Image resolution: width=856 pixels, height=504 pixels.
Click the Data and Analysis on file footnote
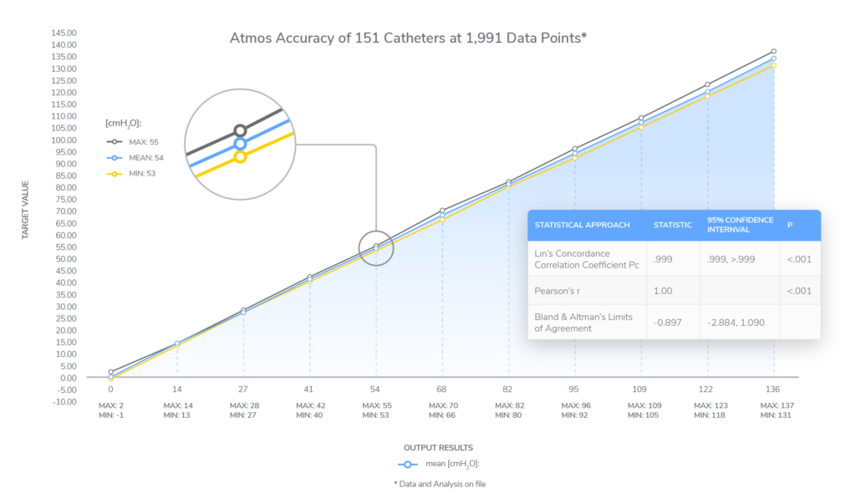440,485
